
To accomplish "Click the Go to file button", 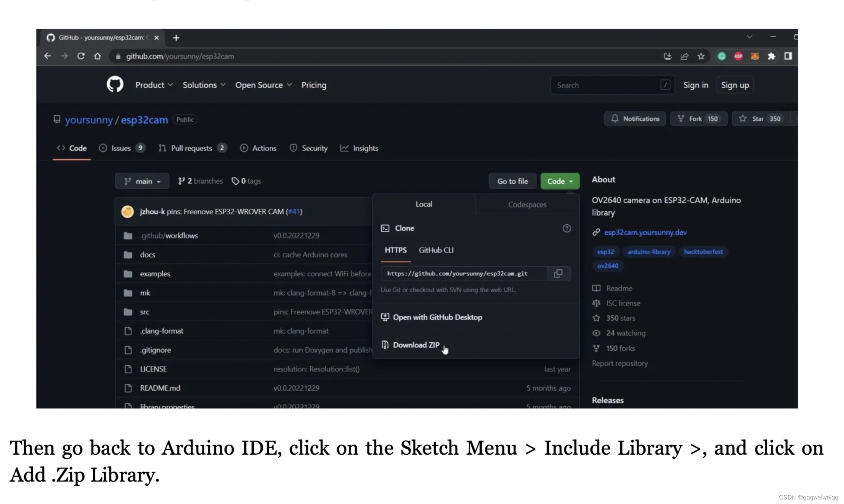I will coord(512,181).
